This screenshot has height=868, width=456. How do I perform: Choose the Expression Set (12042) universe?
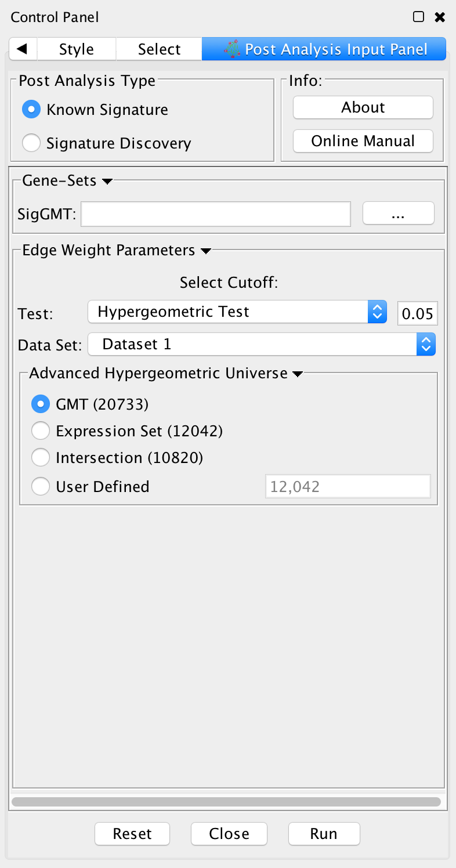(41, 431)
